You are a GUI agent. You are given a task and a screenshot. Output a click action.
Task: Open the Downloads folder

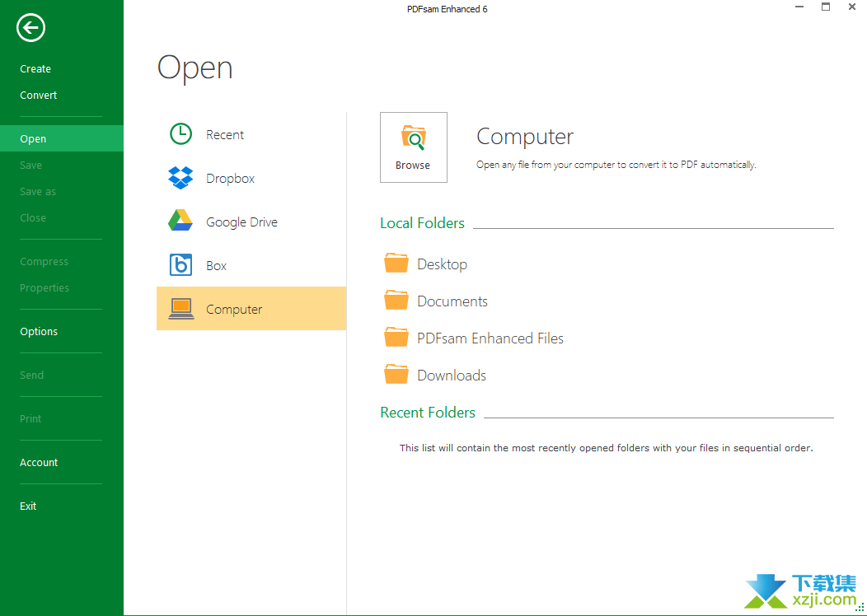(x=451, y=376)
